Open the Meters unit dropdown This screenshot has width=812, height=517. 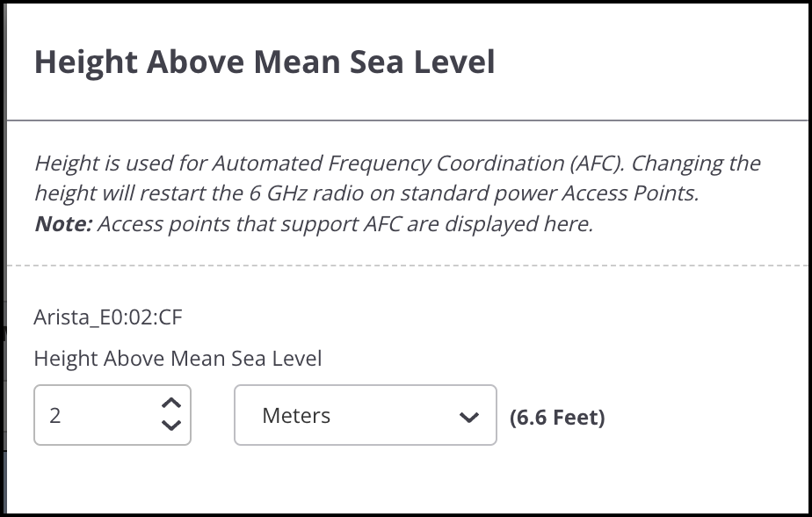tap(365, 415)
